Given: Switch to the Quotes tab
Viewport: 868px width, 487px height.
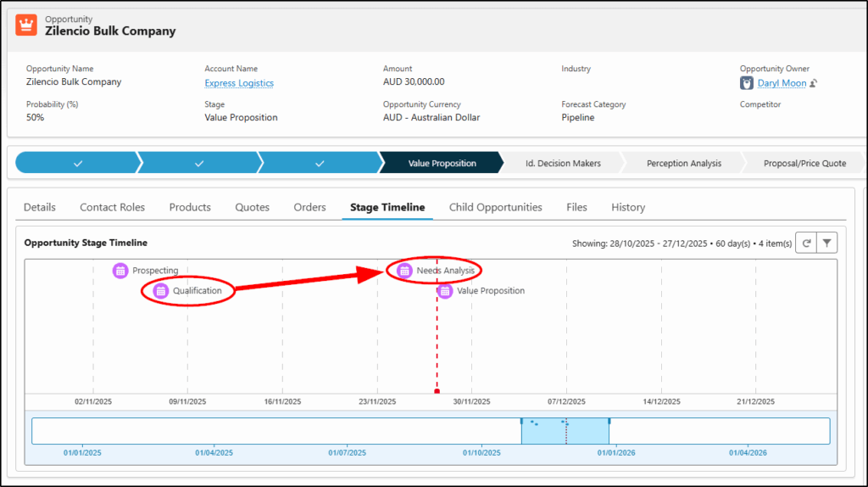Looking at the screenshot, I should pos(252,207).
